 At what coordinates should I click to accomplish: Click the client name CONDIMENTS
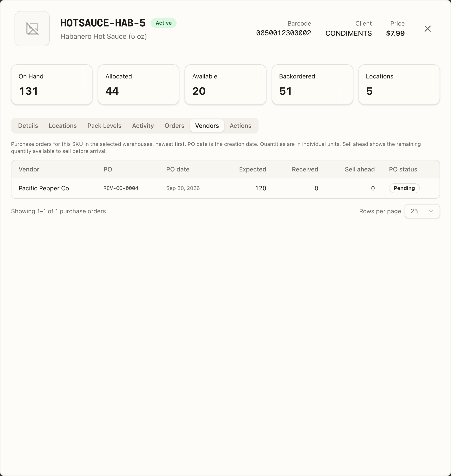[x=348, y=33]
